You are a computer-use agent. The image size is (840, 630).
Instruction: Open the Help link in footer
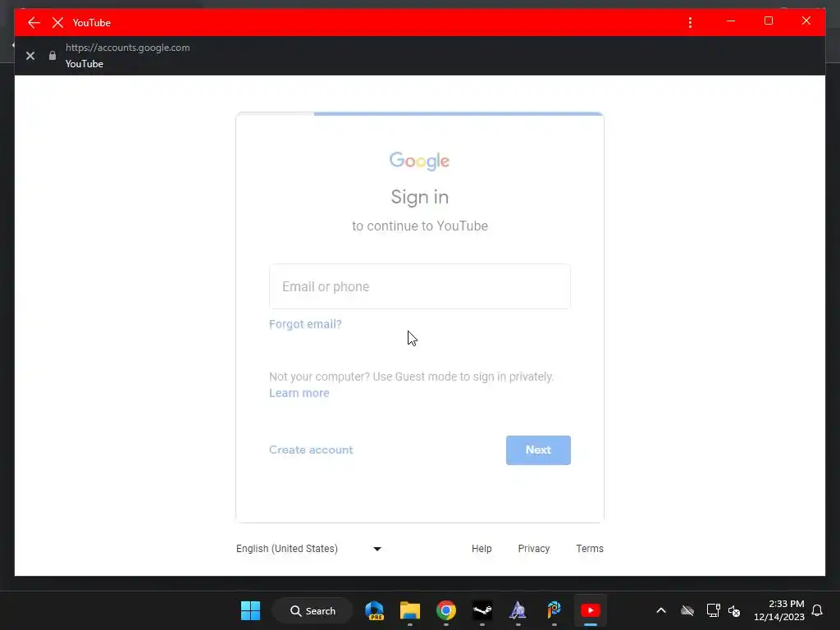482,549
